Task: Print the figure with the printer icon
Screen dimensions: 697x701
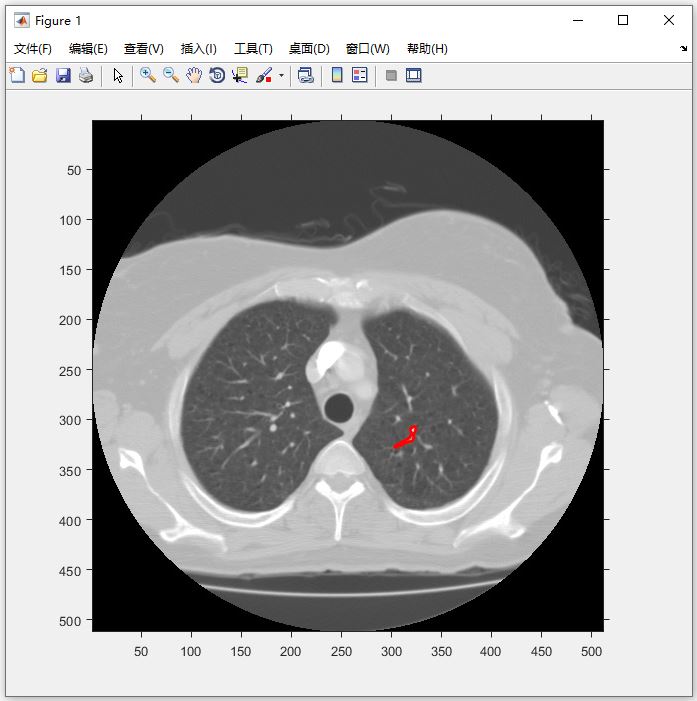Action: (x=86, y=75)
